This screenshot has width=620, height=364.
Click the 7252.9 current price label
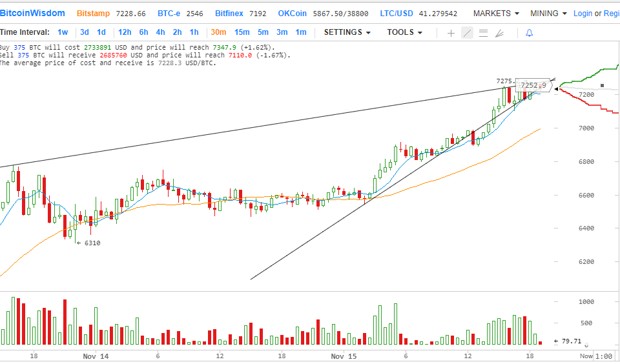point(533,85)
